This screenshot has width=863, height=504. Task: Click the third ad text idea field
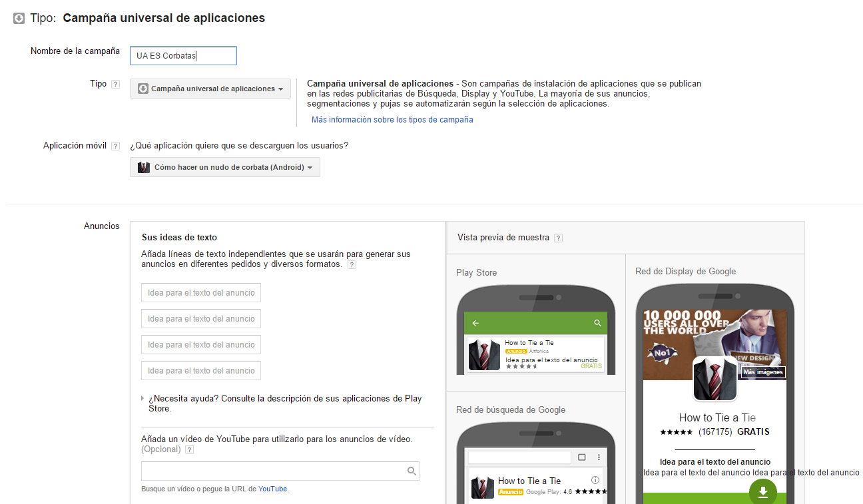201,345
